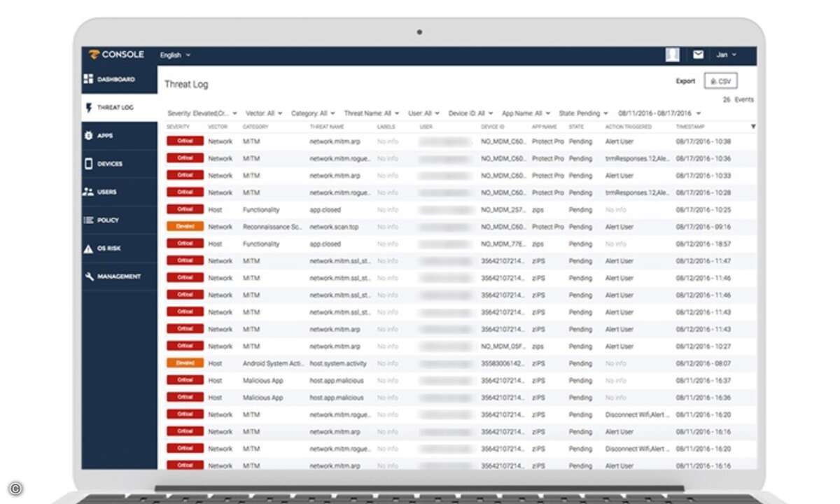The width and height of the screenshot is (840, 504).
Task: Click Critical badge in the 10:38 row
Action: (185, 141)
